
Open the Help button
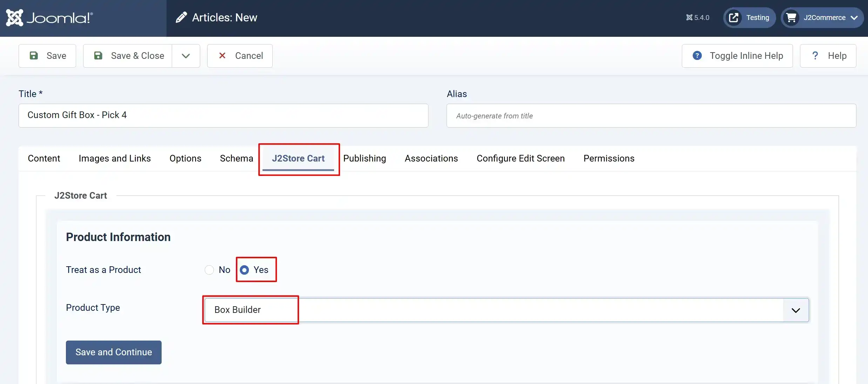click(x=828, y=56)
